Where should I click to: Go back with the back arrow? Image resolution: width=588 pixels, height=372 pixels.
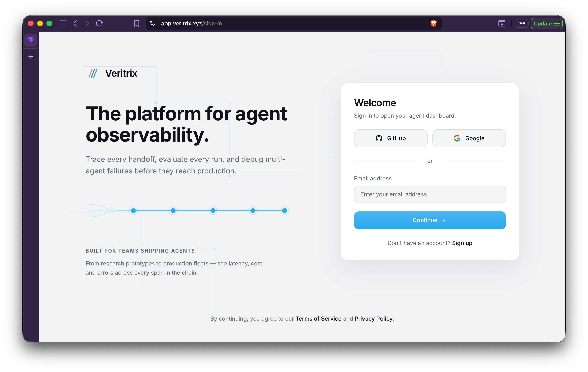pyautogui.click(x=75, y=23)
